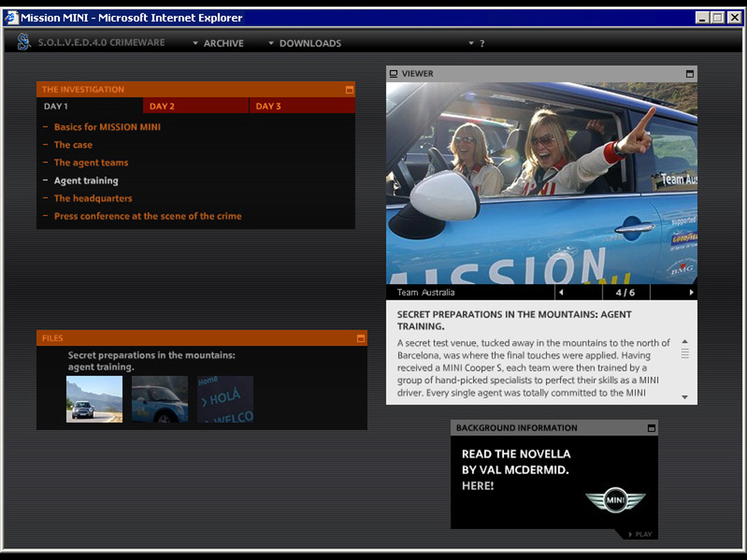747x560 pixels.
Task: Minimize the Background Information panel
Action: [x=651, y=428]
